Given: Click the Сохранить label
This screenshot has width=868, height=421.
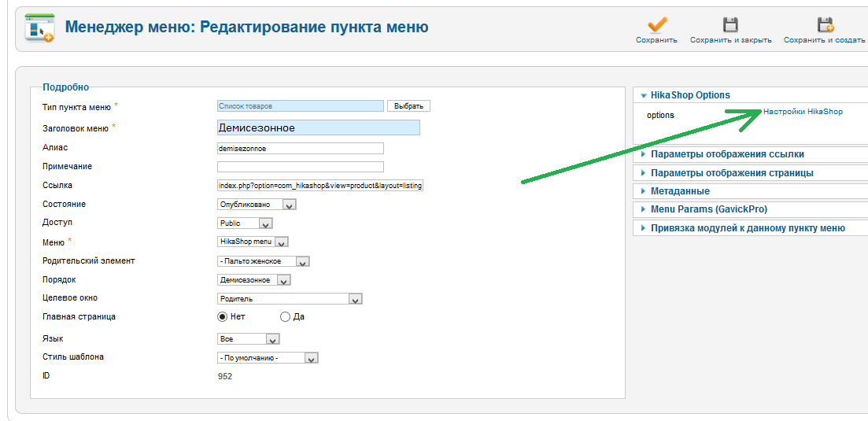Looking at the screenshot, I should pyautogui.click(x=656, y=40).
